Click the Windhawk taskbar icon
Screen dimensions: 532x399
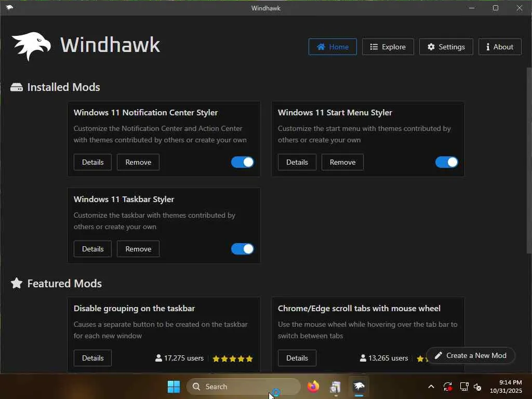[x=358, y=387]
